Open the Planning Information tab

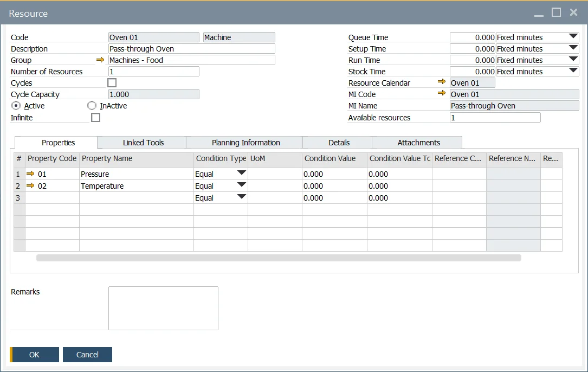click(x=245, y=143)
